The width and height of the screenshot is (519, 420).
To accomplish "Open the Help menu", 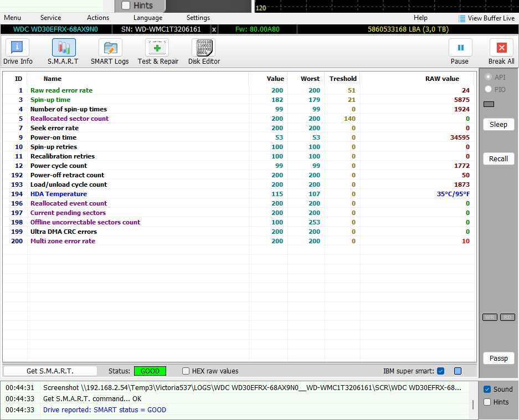I will tap(420, 18).
